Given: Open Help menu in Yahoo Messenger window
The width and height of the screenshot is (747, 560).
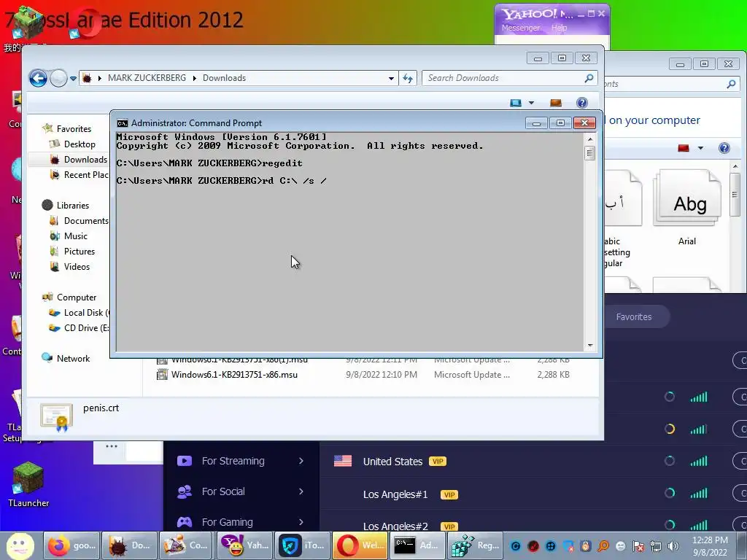Looking at the screenshot, I should pyautogui.click(x=560, y=28).
